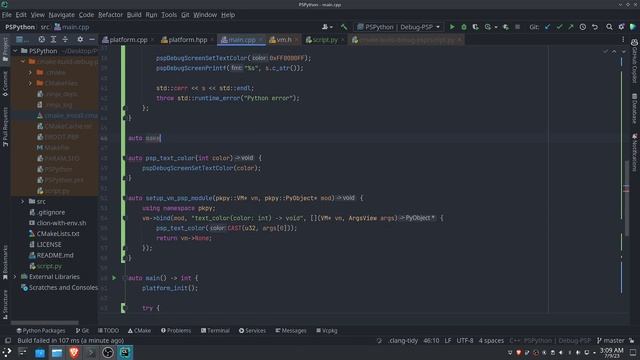This screenshot has width=640, height=360.
Task: Open the profiler run options icon
Action: pyautogui.click(x=489, y=27)
